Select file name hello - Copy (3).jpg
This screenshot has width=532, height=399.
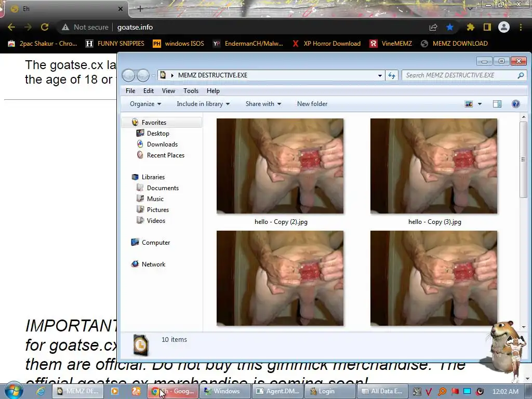435,222
